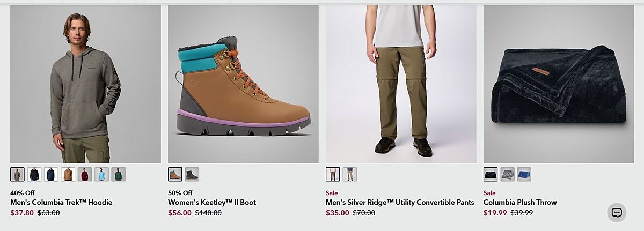Pick the gray Plush Throw swatch
This screenshot has height=231, width=644.
tap(508, 174)
